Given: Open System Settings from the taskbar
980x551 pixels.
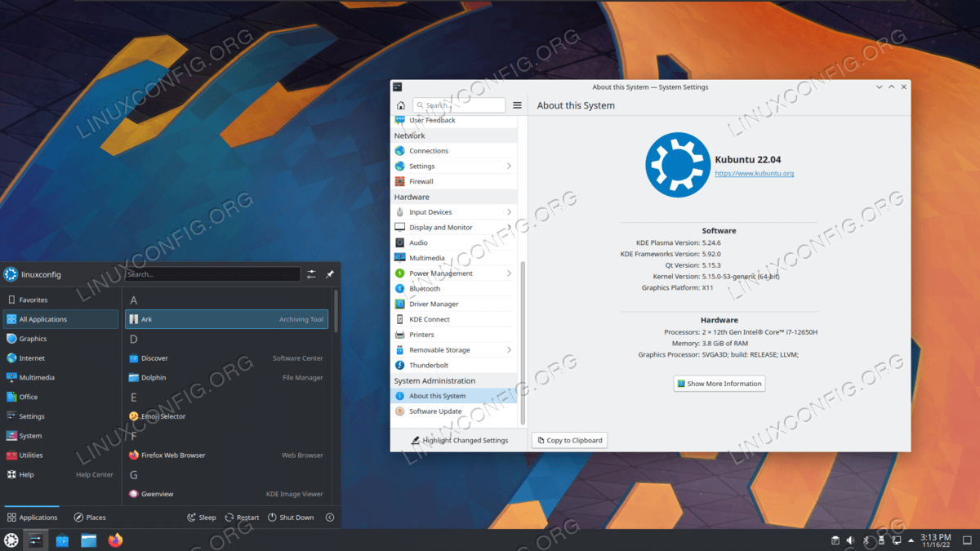Looking at the screenshot, I should pyautogui.click(x=36, y=540).
